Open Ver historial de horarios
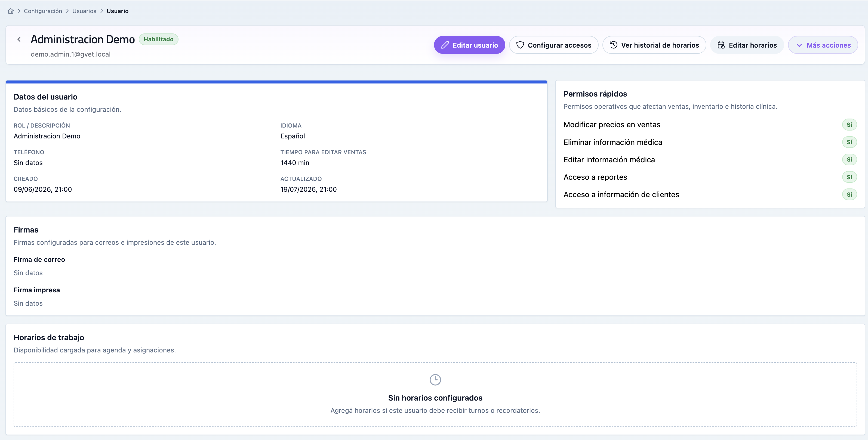The image size is (868, 440). [654, 45]
